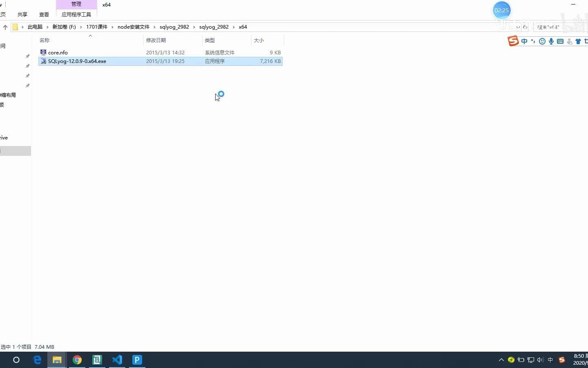Sort files by 修改日期 column
The image size is (588, 368).
156,40
